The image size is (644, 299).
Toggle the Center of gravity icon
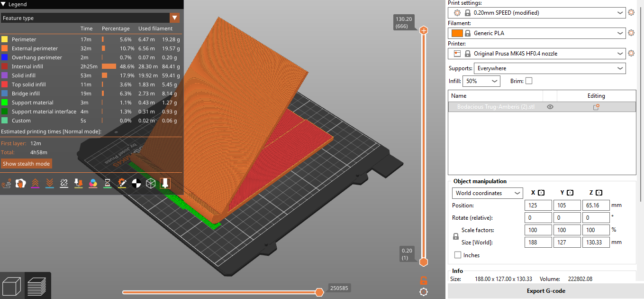pos(136,183)
